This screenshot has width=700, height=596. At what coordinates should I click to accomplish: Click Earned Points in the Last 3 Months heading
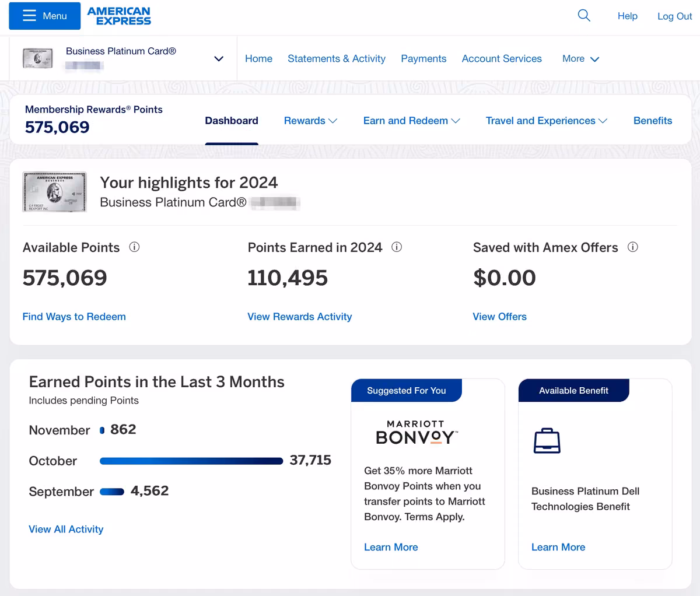click(157, 382)
